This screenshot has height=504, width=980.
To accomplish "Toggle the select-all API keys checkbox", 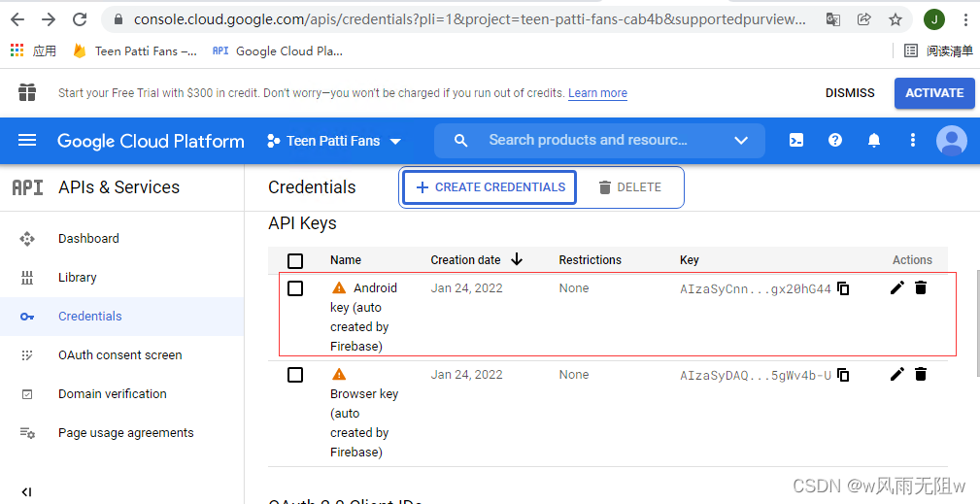I will coord(295,260).
